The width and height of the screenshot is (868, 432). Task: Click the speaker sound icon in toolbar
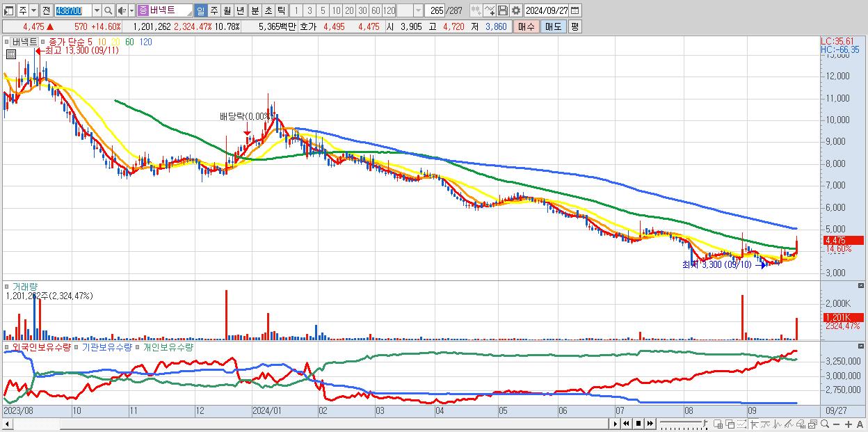tap(122, 10)
